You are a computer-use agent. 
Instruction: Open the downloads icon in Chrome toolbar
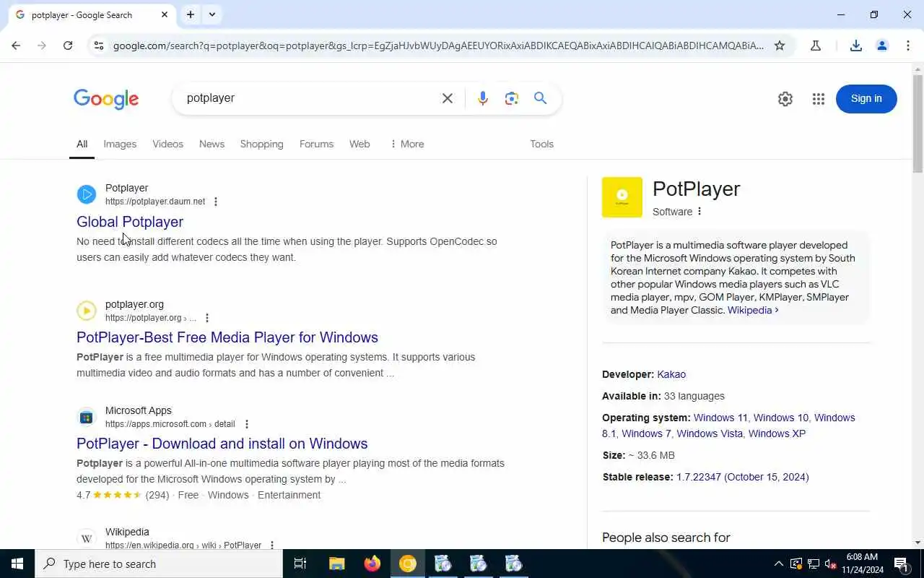pyautogui.click(x=856, y=46)
